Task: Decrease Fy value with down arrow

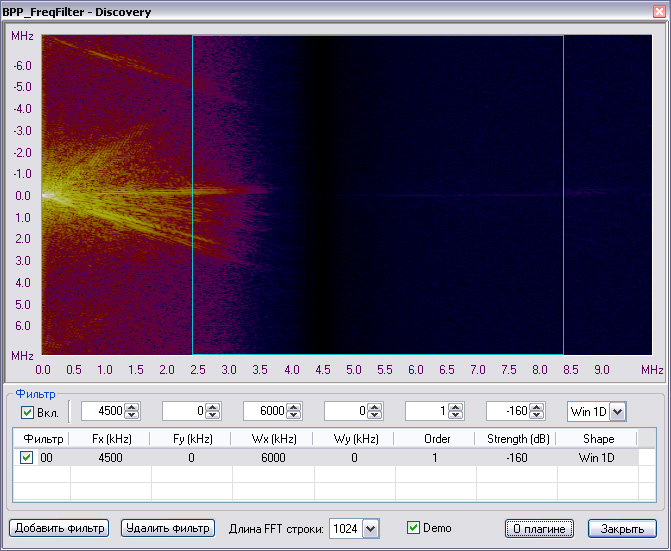Action: click(x=213, y=415)
